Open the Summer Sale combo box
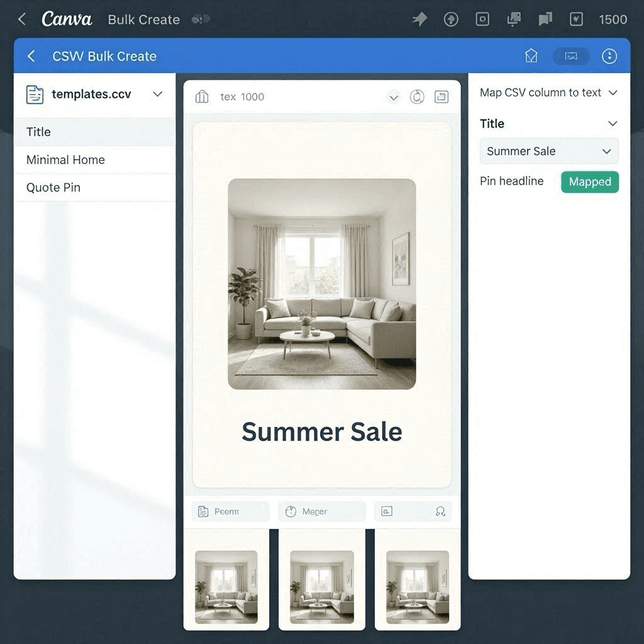This screenshot has height=644, width=644. [x=549, y=151]
